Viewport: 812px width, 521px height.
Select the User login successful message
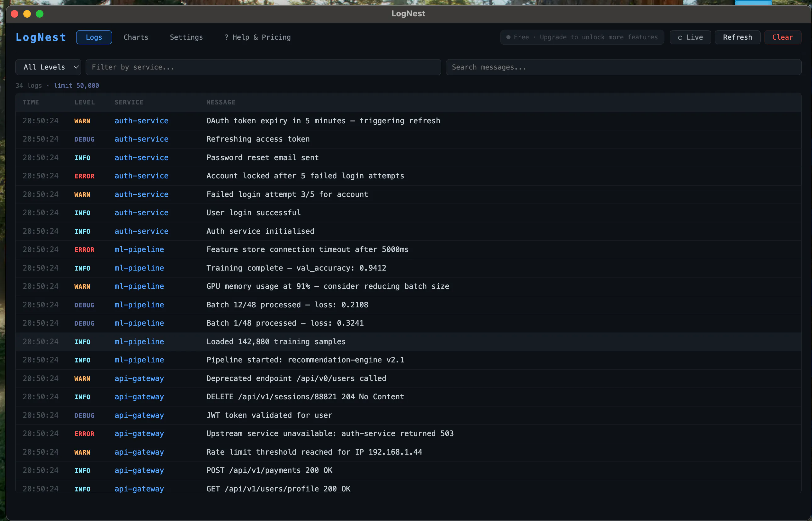tap(253, 213)
